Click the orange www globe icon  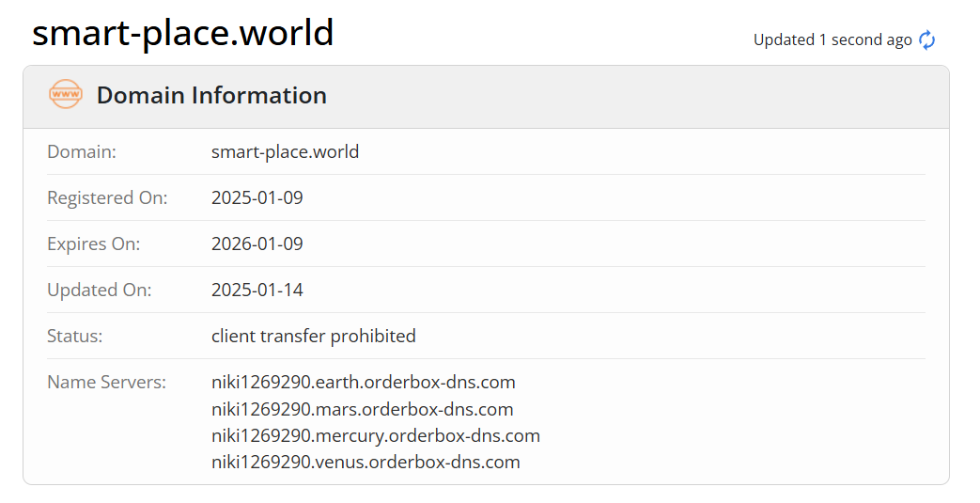[x=66, y=94]
